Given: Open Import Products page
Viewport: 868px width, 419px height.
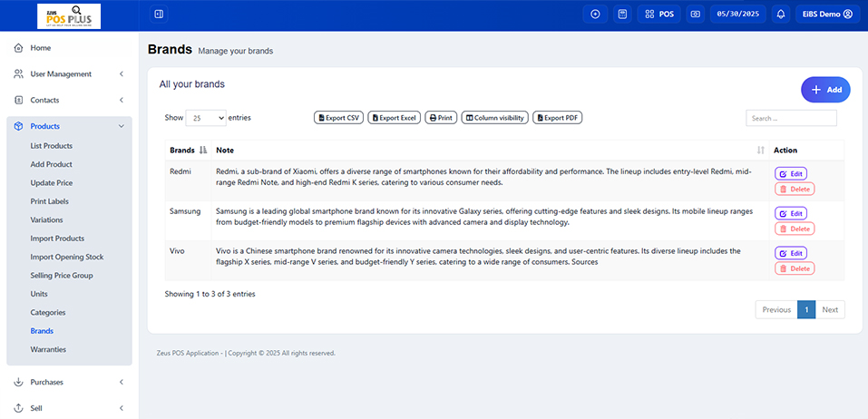Looking at the screenshot, I should point(57,239).
